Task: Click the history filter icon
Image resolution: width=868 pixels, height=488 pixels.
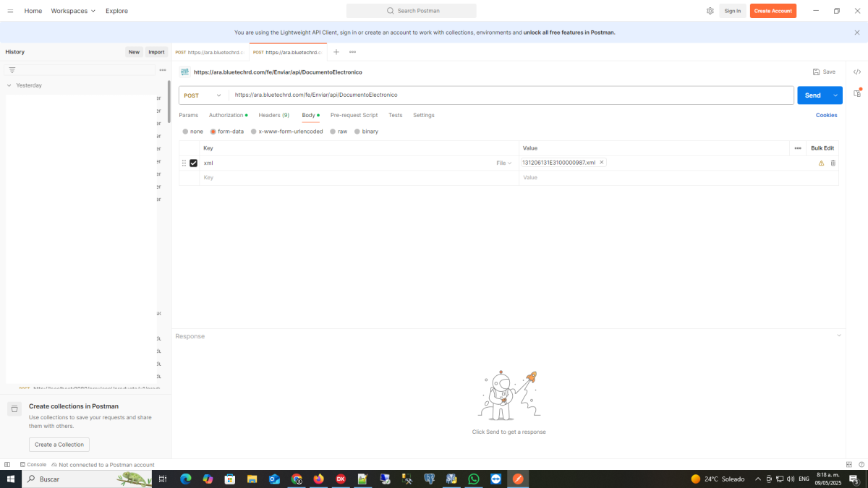Action: [x=12, y=70]
